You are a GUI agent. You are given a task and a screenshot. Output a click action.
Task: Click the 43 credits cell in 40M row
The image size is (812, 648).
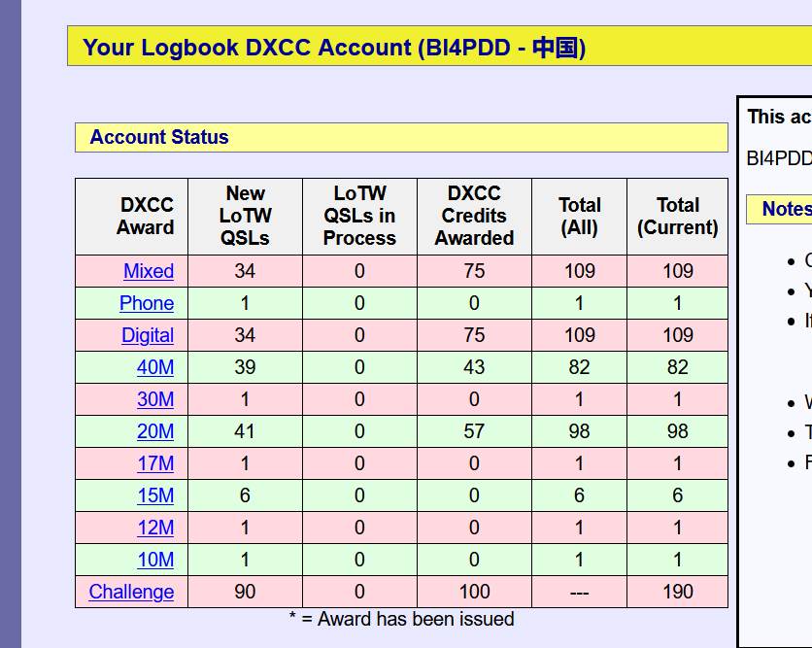pyautogui.click(x=474, y=367)
